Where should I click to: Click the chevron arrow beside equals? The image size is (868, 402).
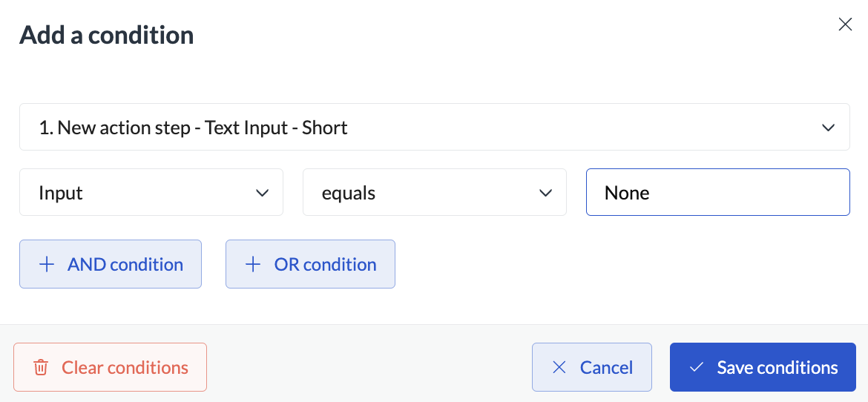click(x=545, y=193)
